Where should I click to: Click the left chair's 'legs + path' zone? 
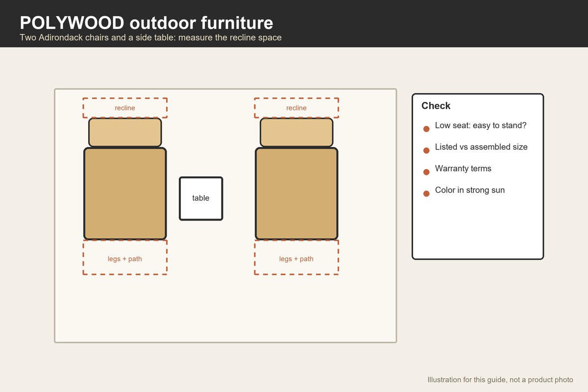coord(125,257)
